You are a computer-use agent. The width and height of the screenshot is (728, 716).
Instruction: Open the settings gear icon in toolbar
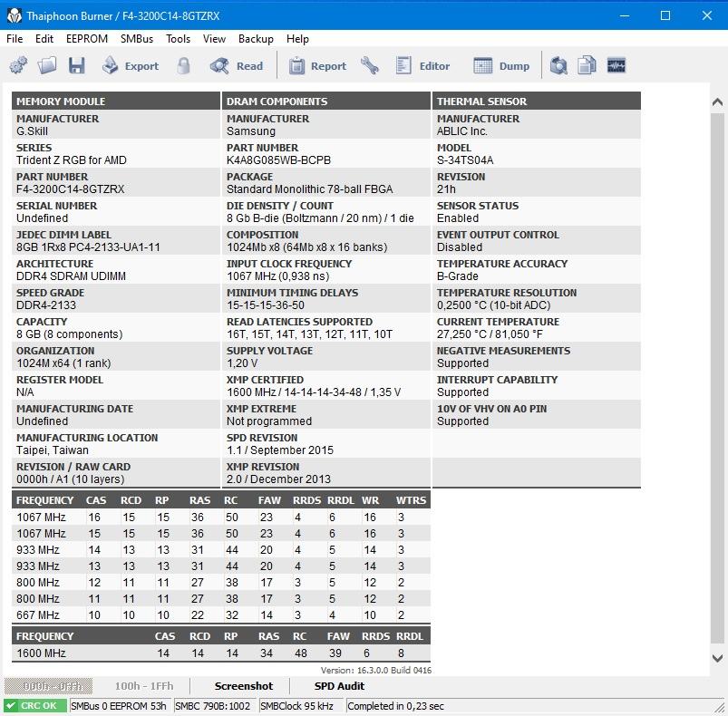pyautogui.click(x=18, y=65)
